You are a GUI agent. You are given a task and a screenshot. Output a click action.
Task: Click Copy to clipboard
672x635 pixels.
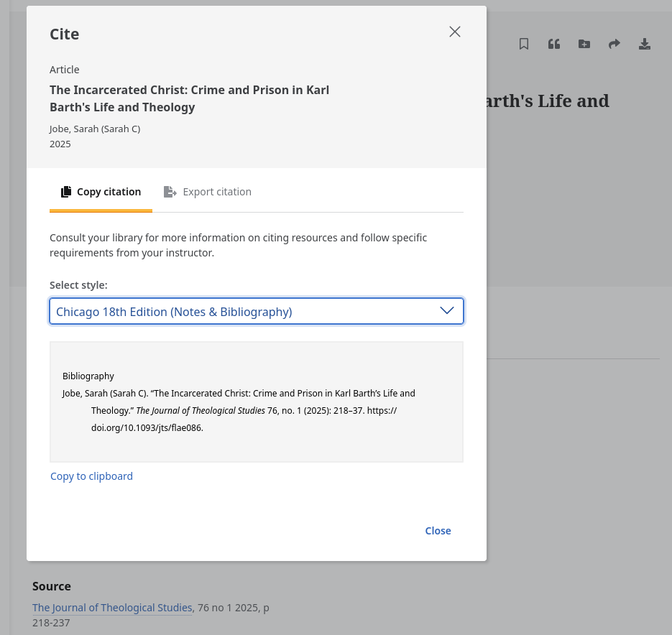(x=91, y=476)
